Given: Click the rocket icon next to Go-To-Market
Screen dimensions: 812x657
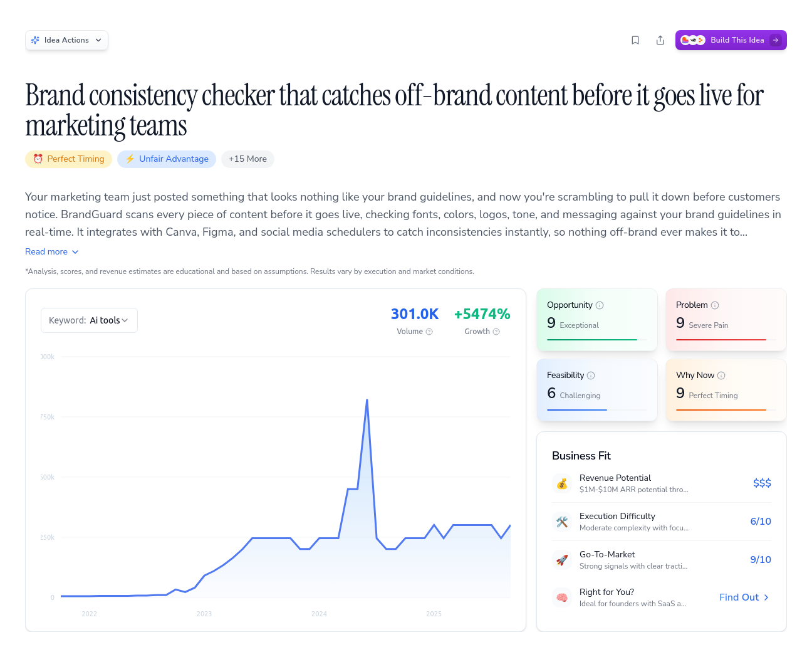Looking at the screenshot, I should coord(562,559).
